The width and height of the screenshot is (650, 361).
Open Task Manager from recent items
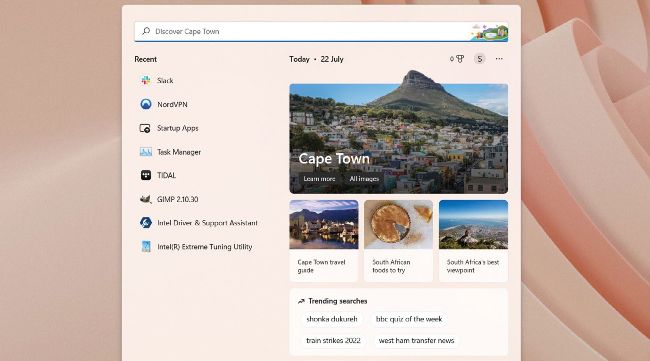(x=170, y=152)
